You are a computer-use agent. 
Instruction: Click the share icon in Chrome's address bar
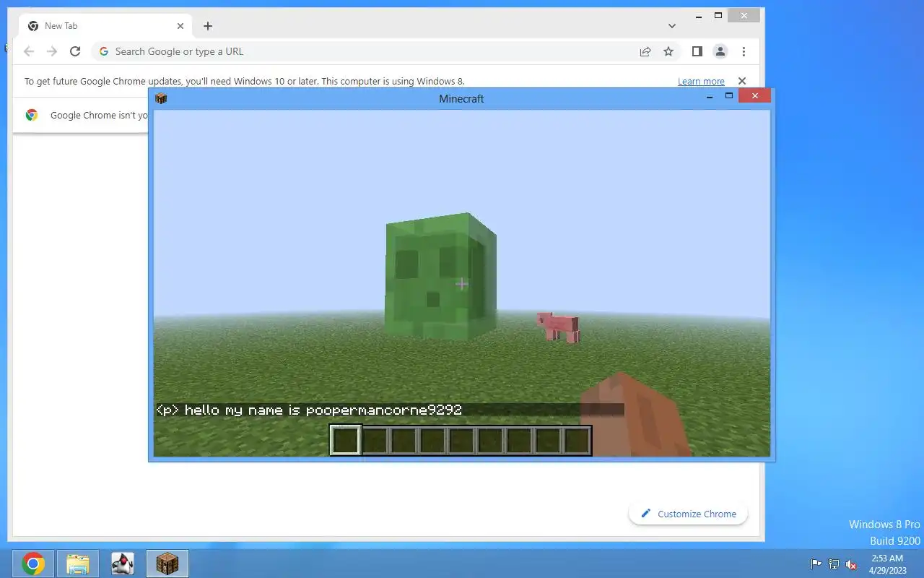pos(645,51)
